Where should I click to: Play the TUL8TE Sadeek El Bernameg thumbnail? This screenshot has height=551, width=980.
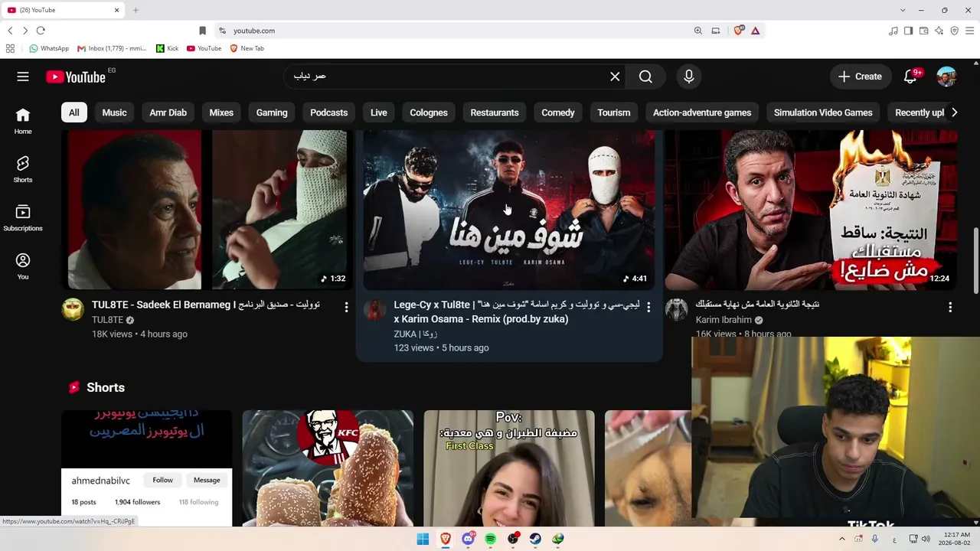point(207,210)
